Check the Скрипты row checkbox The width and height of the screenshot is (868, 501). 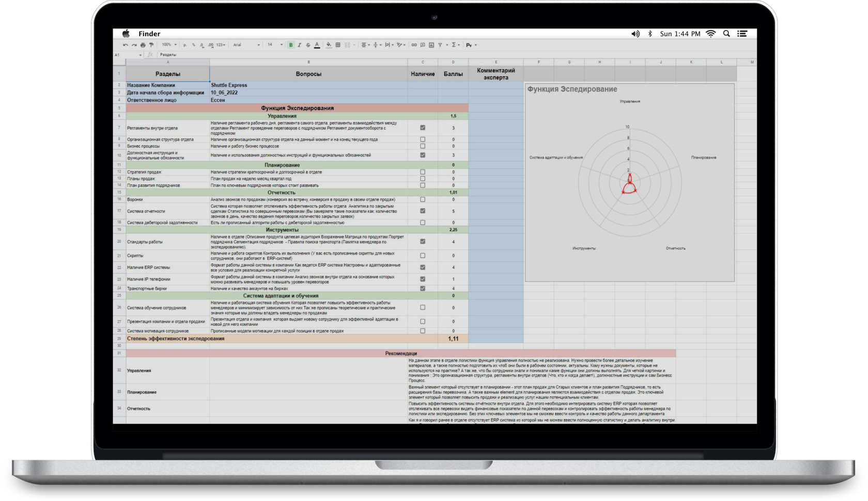point(423,256)
